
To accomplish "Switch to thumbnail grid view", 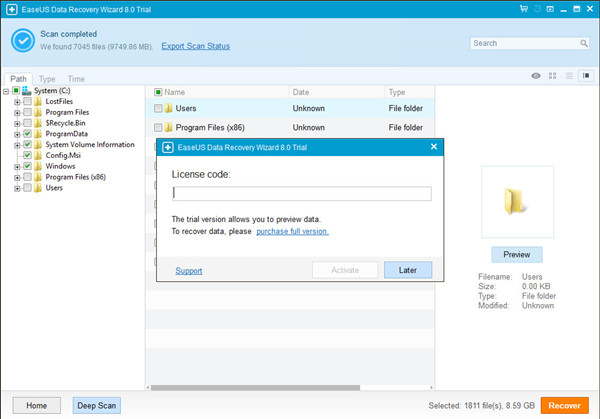I will click(x=552, y=76).
